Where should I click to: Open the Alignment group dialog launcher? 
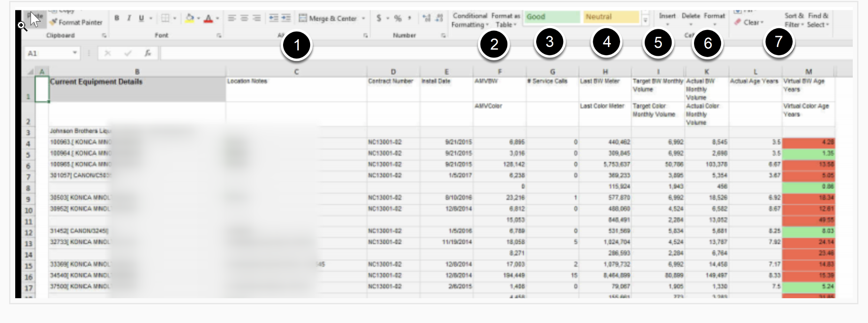(x=365, y=35)
